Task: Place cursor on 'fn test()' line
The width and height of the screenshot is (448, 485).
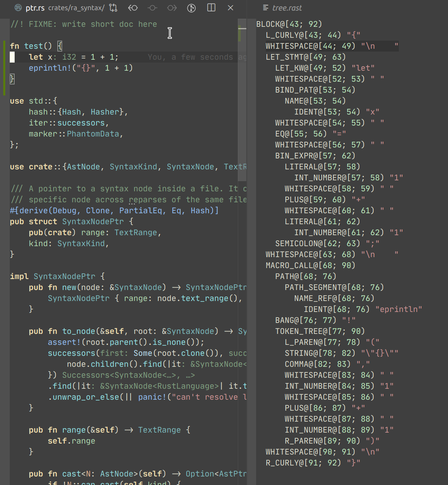Action: tap(36, 46)
